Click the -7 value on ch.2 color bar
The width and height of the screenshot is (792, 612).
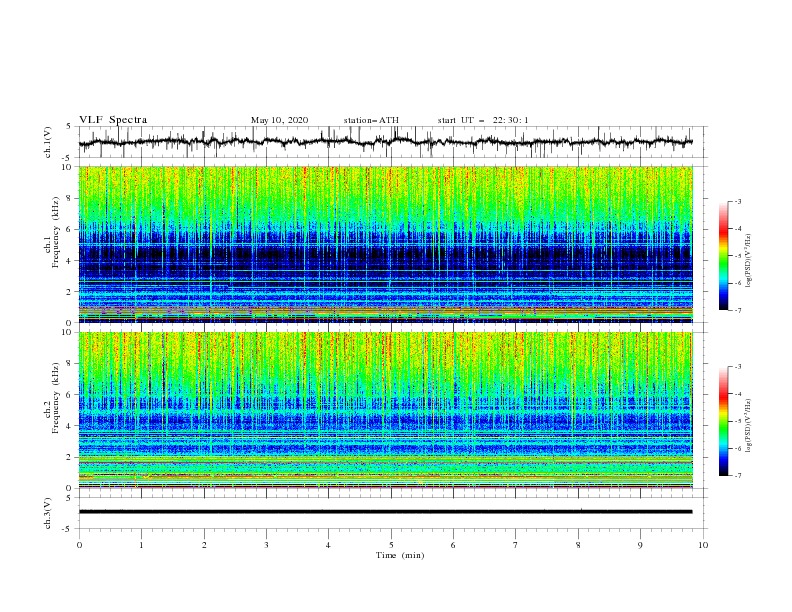tap(738, 476)
